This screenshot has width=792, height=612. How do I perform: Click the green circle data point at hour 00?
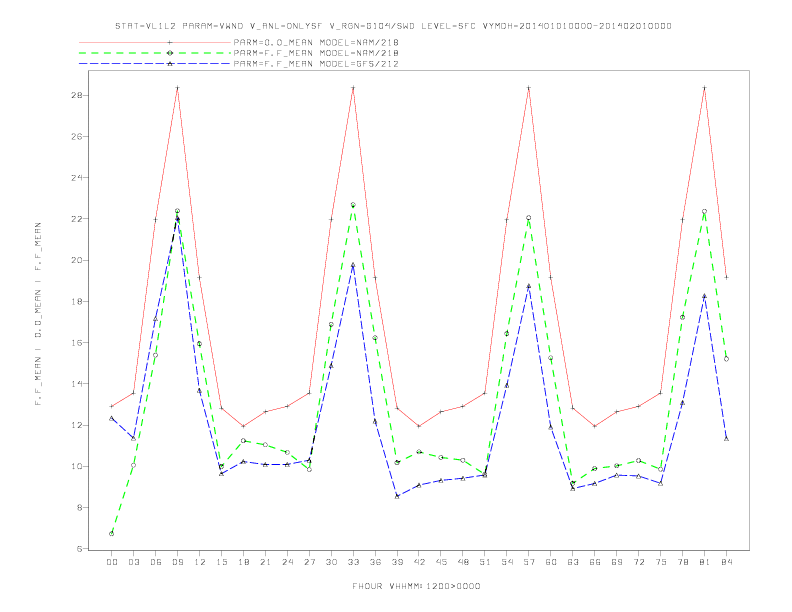(x=112, y=534)
